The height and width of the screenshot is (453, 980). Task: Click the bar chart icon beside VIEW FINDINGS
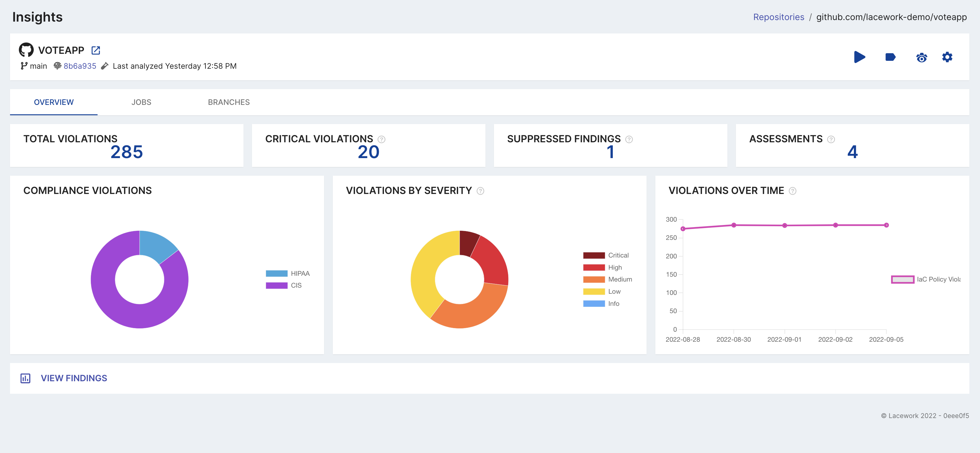[x=25, y=378]
